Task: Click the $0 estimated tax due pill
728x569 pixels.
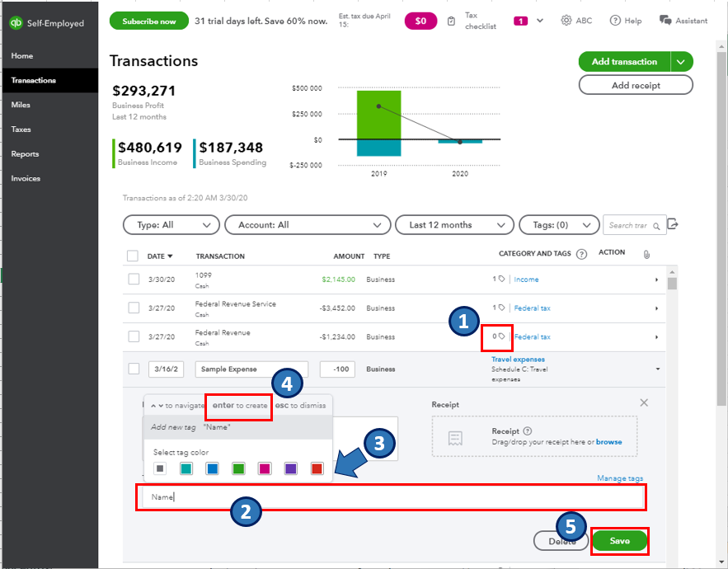Action: (420, 21)
